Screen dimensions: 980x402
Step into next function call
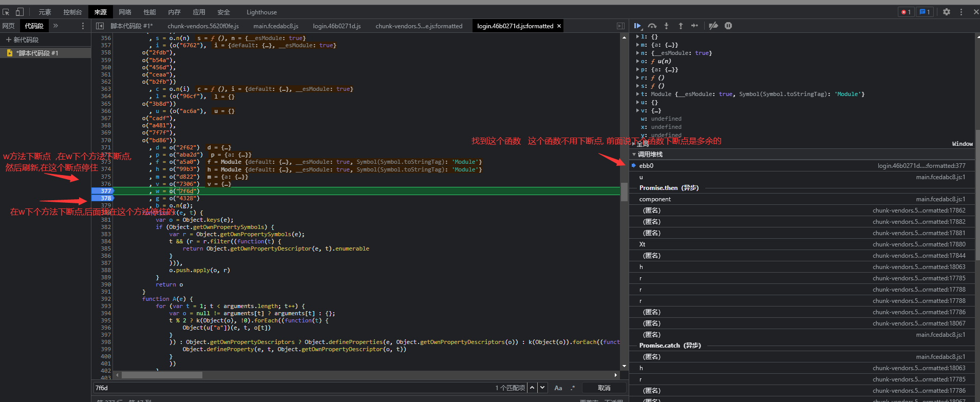tap(666, 26)
